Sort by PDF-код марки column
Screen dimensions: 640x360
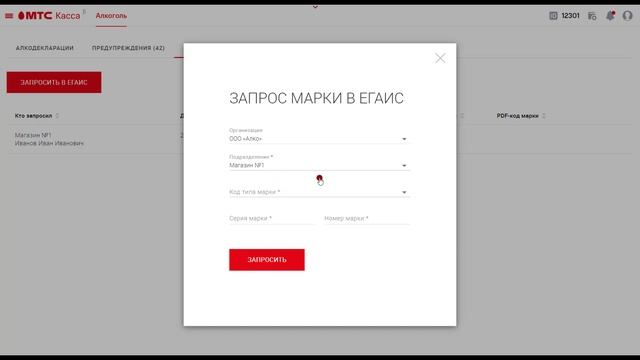[x=544, y=116]
